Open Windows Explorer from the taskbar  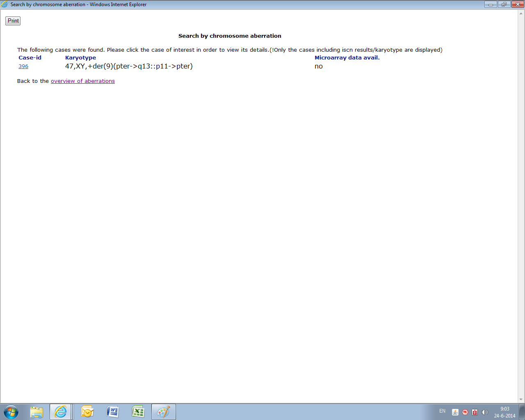point(37,412)
